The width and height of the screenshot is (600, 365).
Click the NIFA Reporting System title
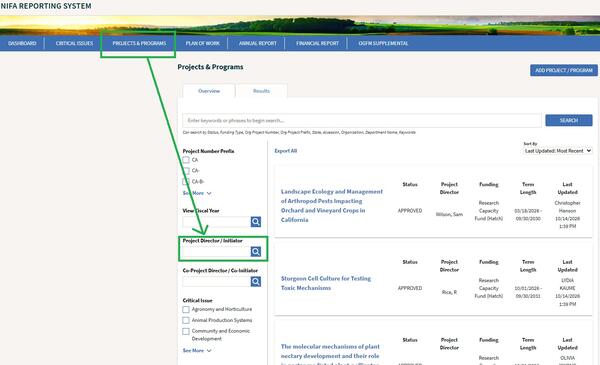click(x=46, y=6)
